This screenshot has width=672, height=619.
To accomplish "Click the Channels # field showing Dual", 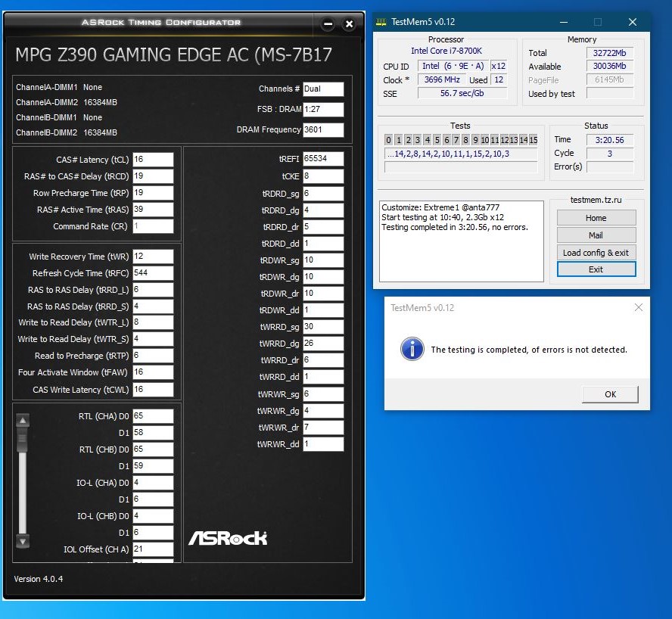I will pos(323,89).
